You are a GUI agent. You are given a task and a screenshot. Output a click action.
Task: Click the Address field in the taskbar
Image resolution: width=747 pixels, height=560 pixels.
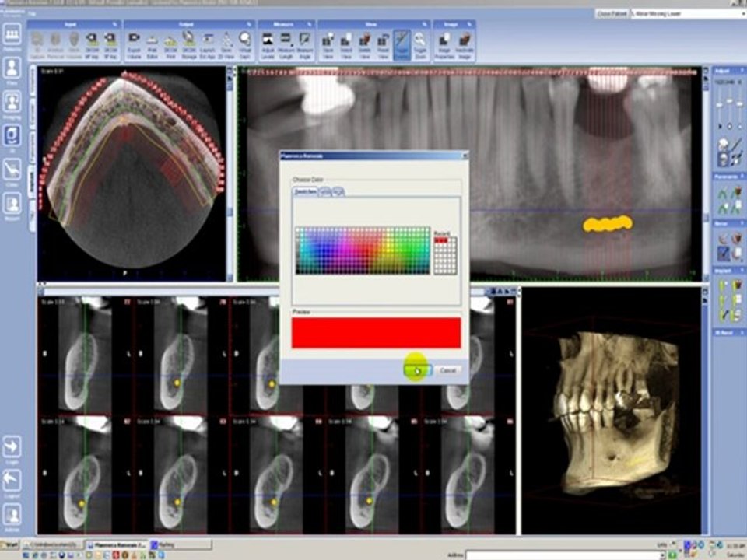[565, 555]
